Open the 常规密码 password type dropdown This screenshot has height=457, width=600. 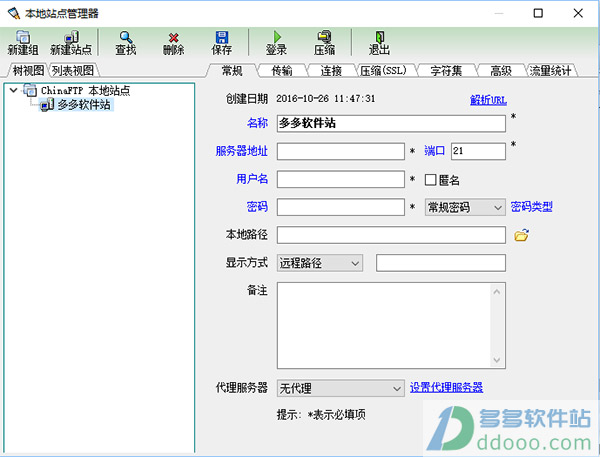(465, 207)
